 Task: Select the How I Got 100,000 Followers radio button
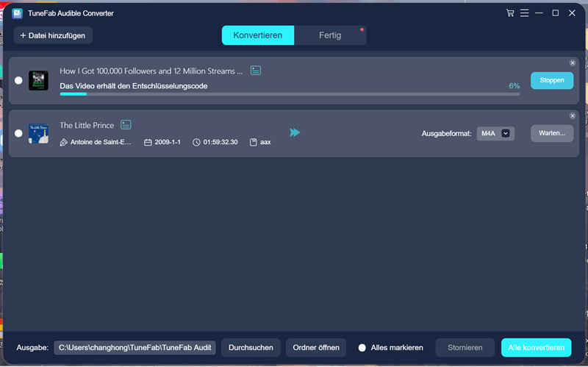tap(18, 80)
